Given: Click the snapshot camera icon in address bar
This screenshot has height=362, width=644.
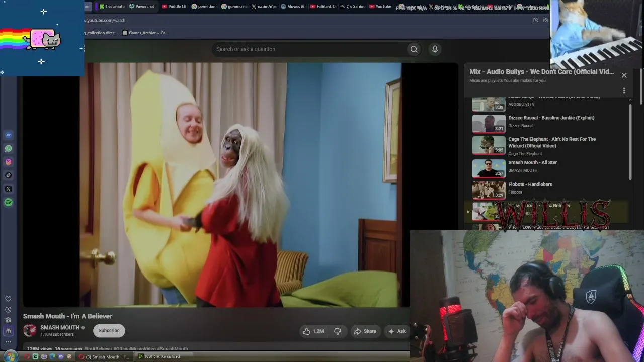Looking at the screenshot, I should coord(545,20).
